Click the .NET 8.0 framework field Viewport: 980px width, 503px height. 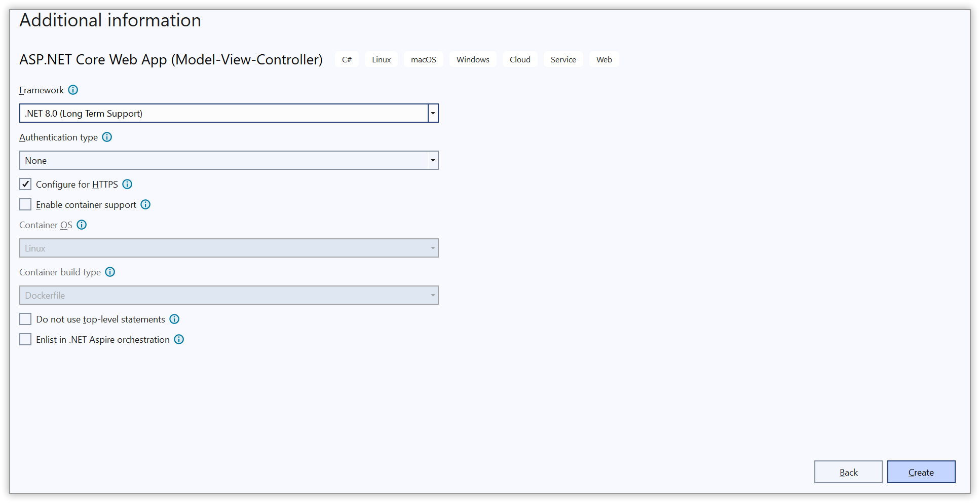(x=223, y=113)
